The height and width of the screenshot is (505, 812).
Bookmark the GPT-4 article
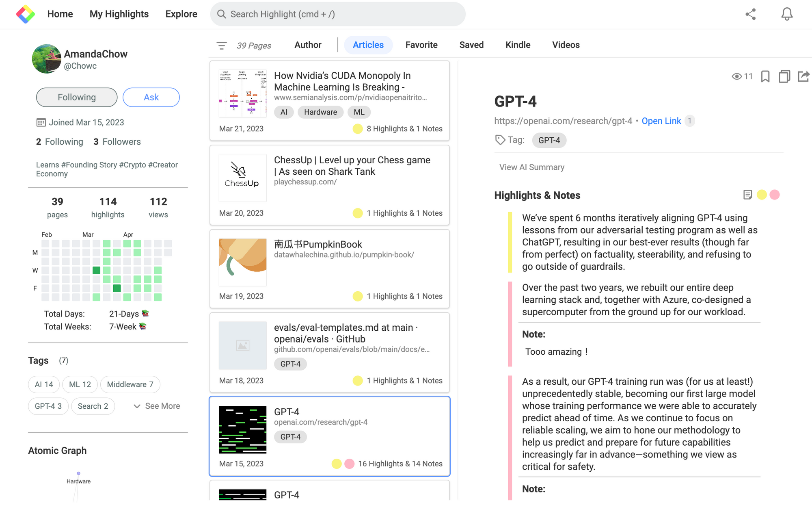[765, 76]
